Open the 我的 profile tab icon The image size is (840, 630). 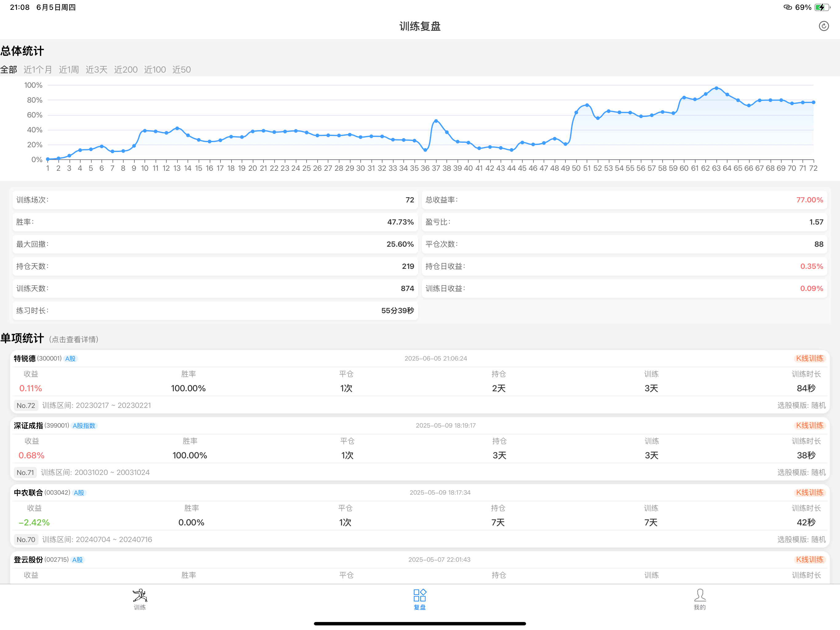click(699, 599)
